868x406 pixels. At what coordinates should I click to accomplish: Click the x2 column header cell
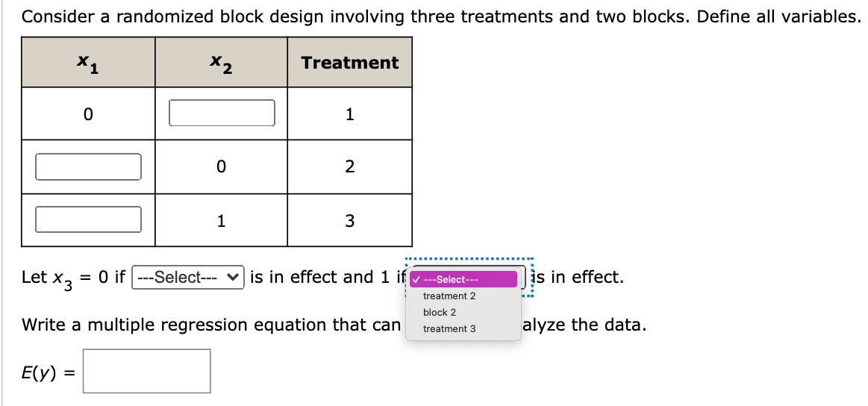tap(221, 62)
